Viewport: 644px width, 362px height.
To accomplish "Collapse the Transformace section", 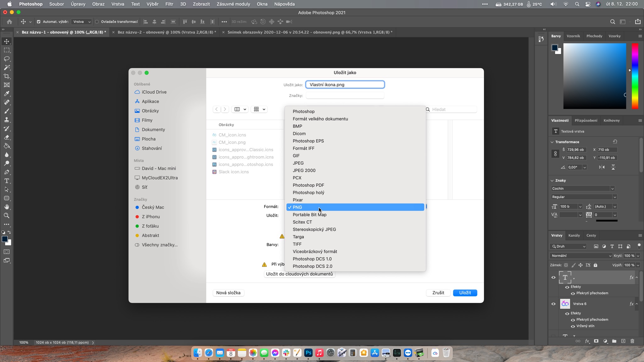I will (x=552, y=142).
